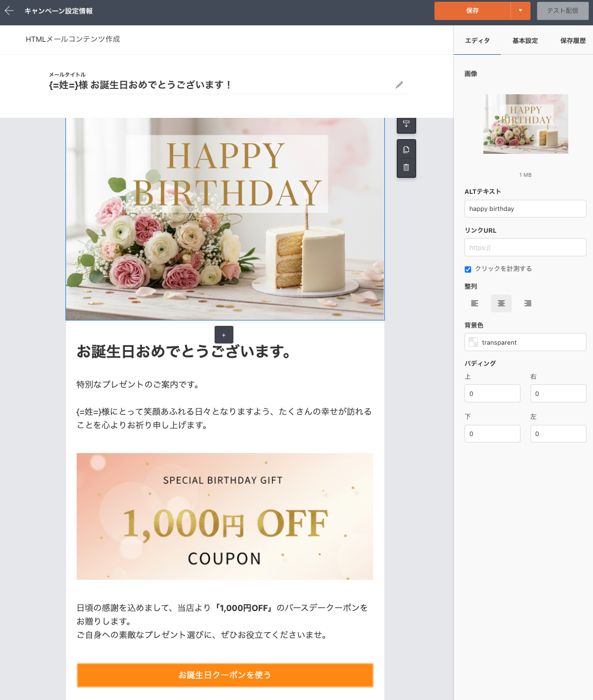Viewport: 593px width, 700px height.
Task: Set image alignment to right
Action: click(528, 303)
